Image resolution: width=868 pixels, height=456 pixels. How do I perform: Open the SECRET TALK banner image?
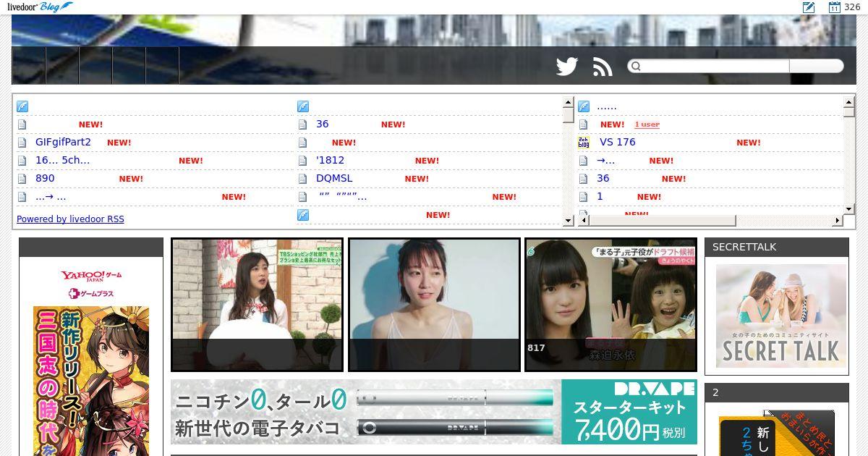click(780, 316)
